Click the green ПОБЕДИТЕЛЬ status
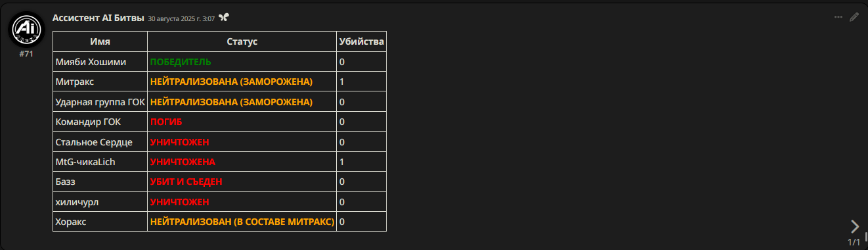The image size is (868, 250). tap(181, 62)
